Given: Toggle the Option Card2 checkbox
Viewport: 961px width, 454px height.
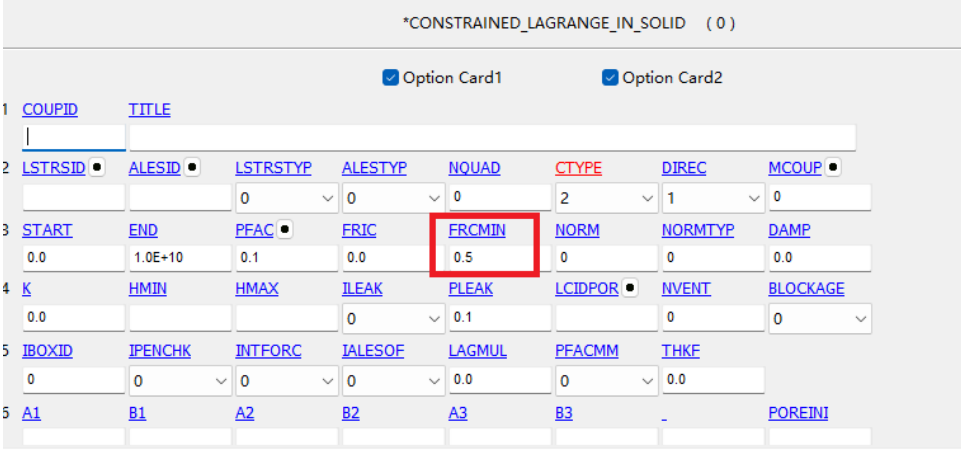Looking at the screenshot, I should coord(610,78).
